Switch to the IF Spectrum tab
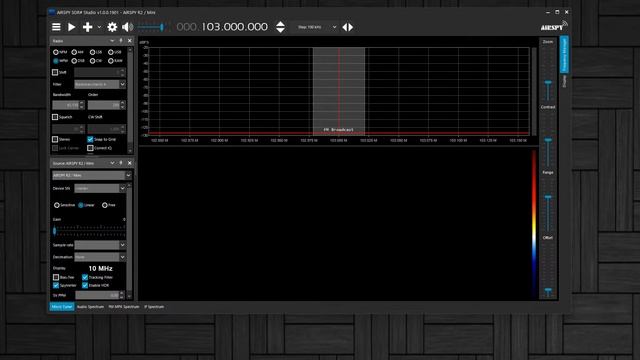Image resolution: width=640 pixels, height=360 pixels. pyautogui.click(x=154, y=307)
